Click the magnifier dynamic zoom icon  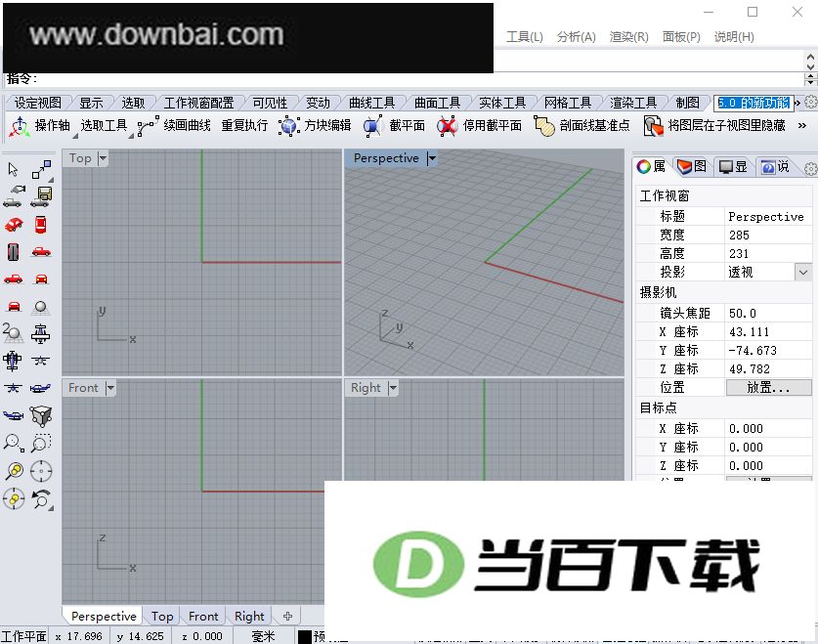[x=13, y=443]
